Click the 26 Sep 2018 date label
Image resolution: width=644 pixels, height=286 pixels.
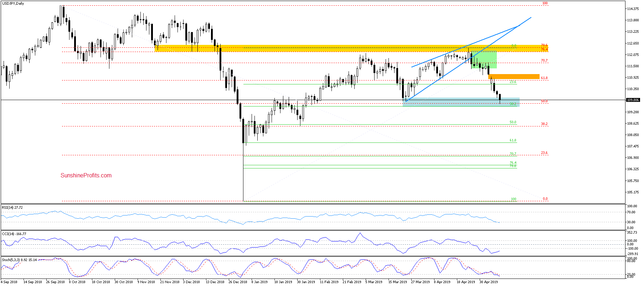(x=55, y=282)
